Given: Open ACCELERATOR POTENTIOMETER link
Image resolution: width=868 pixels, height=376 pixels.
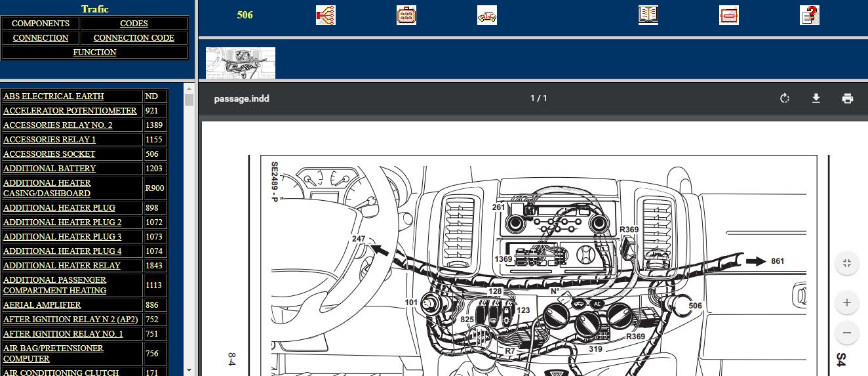Looking at the screenshot, I should coord(70,111).
